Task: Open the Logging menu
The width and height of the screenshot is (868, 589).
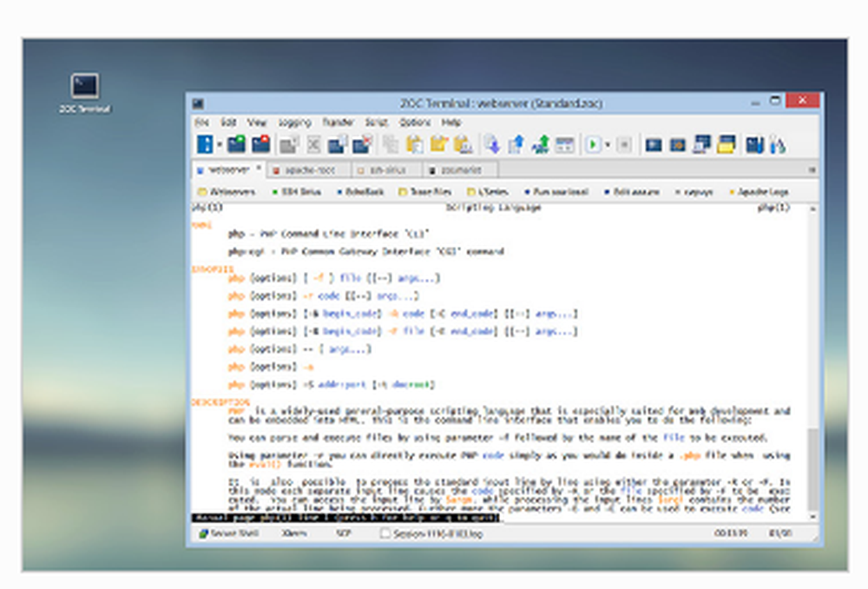Action: click(x=294, y=122)
